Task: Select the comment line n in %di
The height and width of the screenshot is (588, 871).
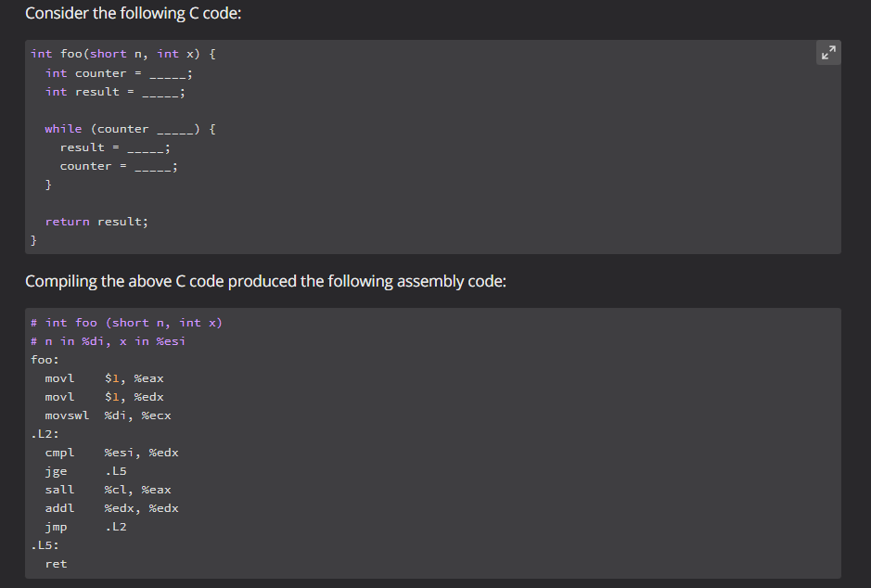Action: point(107,340)
